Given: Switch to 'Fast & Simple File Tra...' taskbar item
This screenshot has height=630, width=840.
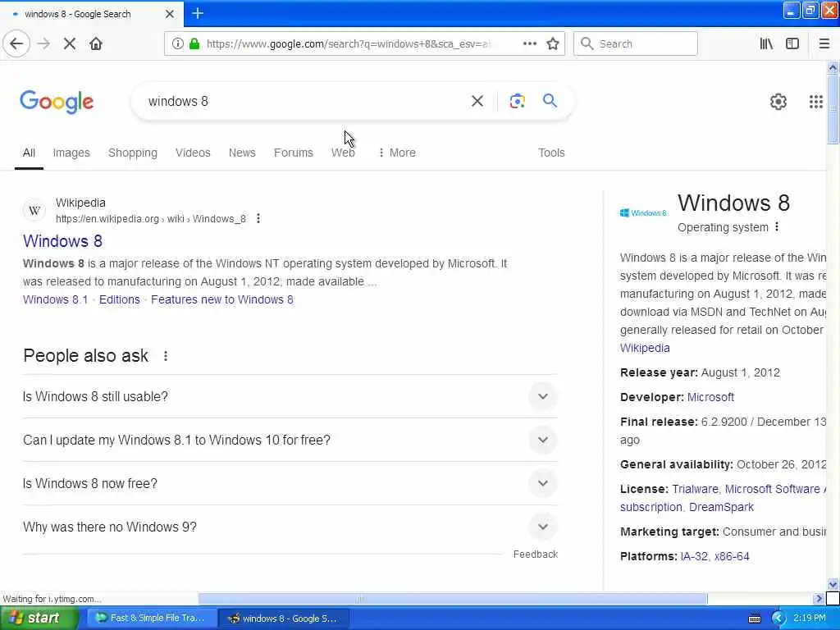Looking at the screenshot, I should pyautogui.click(x=151, y=619).
